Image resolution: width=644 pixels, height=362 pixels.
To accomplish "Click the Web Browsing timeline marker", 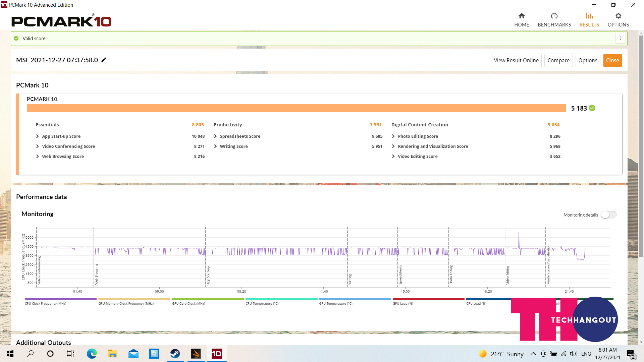I will pos(96,274).
